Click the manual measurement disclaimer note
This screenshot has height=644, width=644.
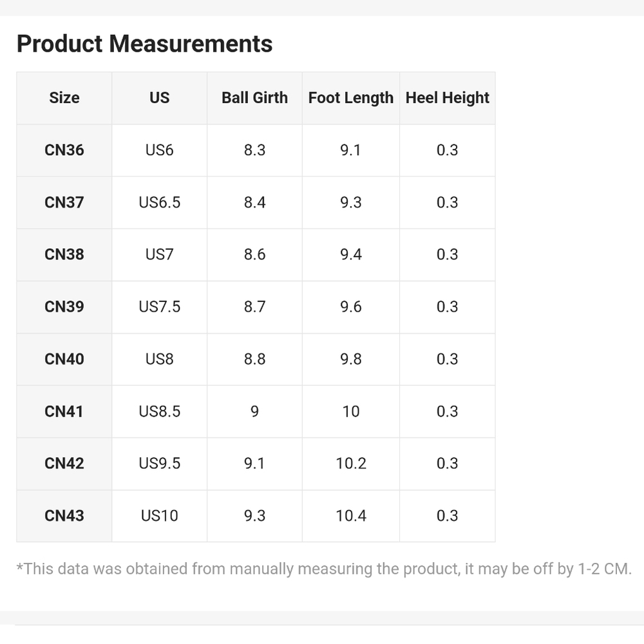[324, 569]
